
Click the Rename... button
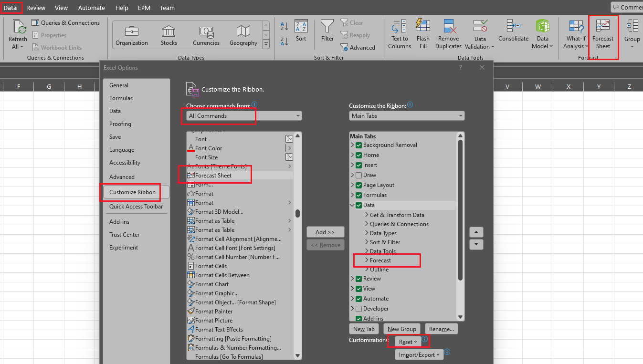pos(441,329)
